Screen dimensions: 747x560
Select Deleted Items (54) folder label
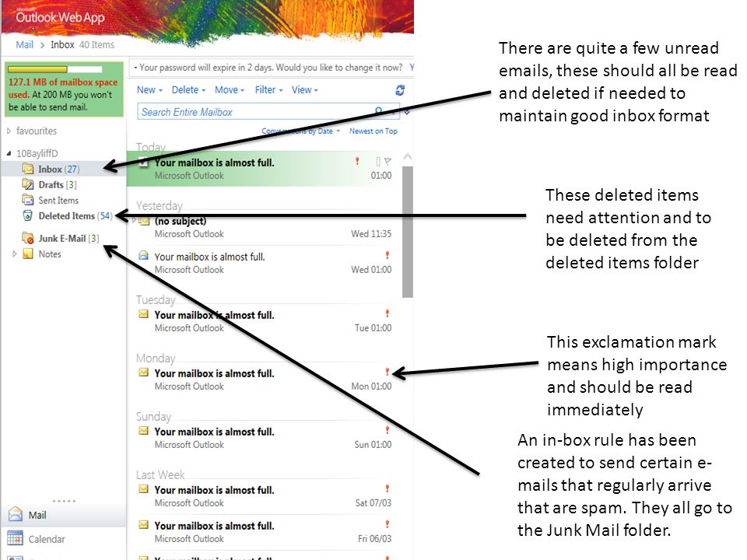click(x=75, y=215)
